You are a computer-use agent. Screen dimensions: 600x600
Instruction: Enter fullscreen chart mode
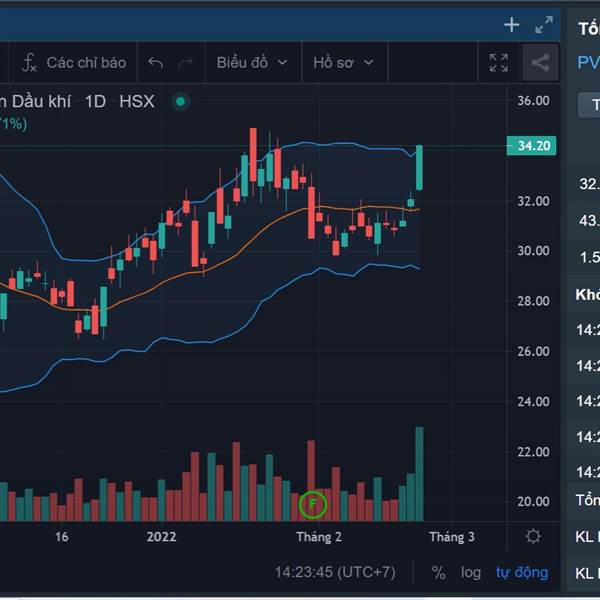499,63
